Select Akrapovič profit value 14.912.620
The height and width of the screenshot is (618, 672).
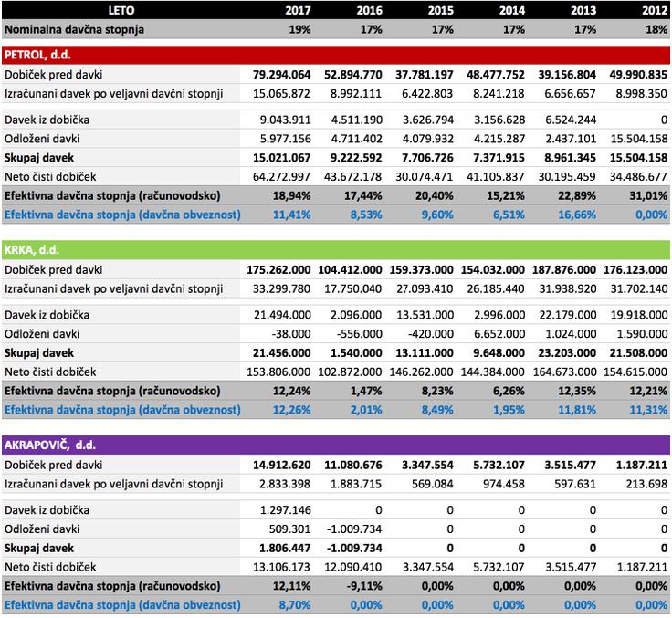281,465
